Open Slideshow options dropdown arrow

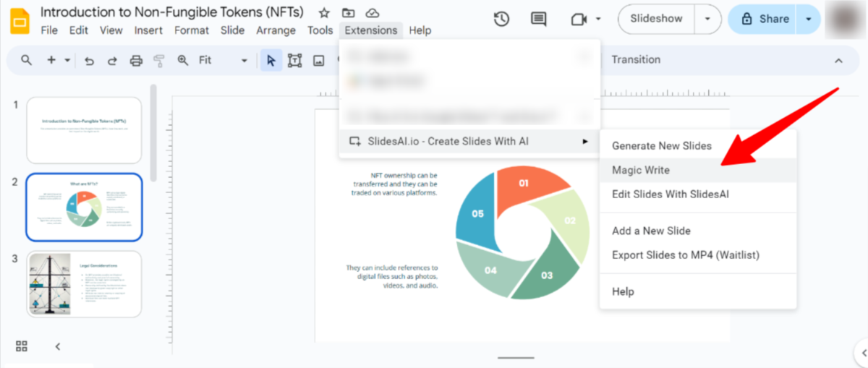pyautogui.click(x=707, y=20)
